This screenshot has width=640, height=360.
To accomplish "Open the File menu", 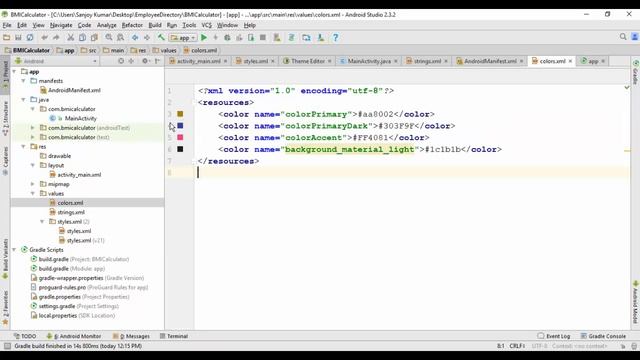I will tap(7, 25).
